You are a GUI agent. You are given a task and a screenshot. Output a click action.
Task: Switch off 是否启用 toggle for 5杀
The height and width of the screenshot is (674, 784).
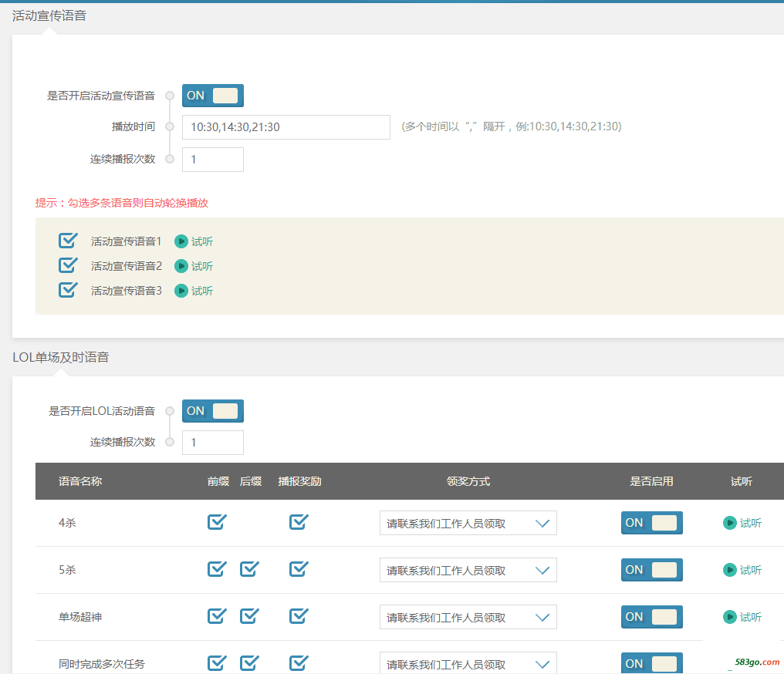pyautogui.click(x=652, y=570)
